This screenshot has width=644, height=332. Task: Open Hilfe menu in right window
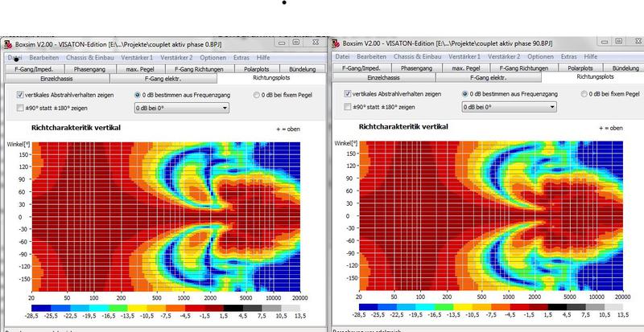591,56
